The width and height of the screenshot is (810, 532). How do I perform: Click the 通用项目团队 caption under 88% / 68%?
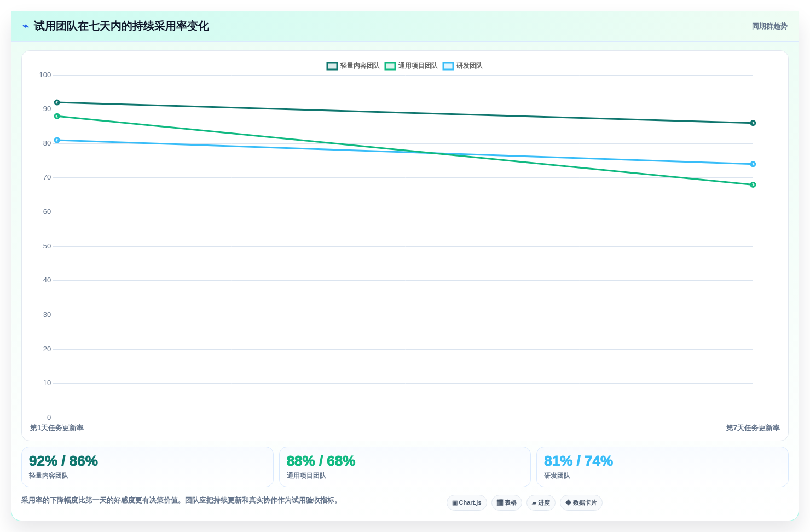click(306, 476)
